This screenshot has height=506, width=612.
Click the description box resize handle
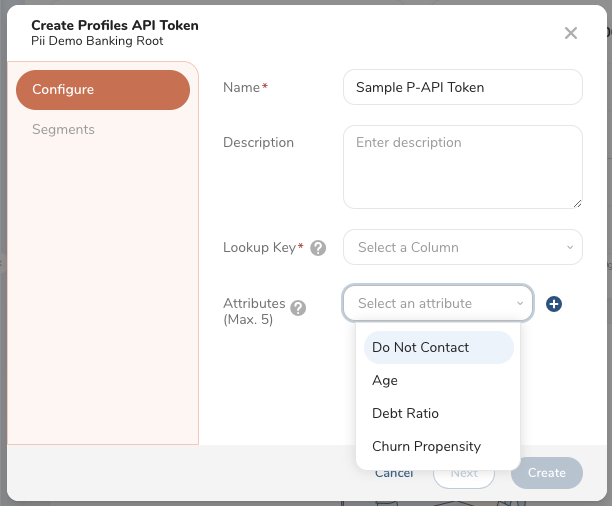577,203
